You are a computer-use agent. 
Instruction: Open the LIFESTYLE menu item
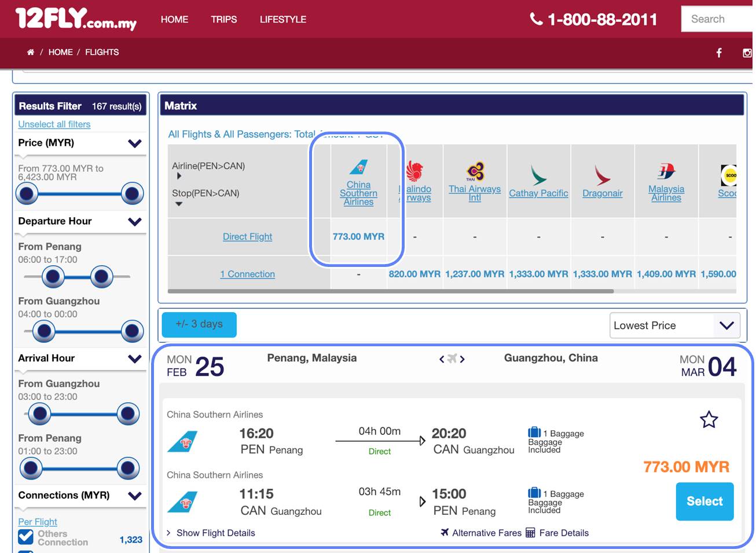[283, 19]
